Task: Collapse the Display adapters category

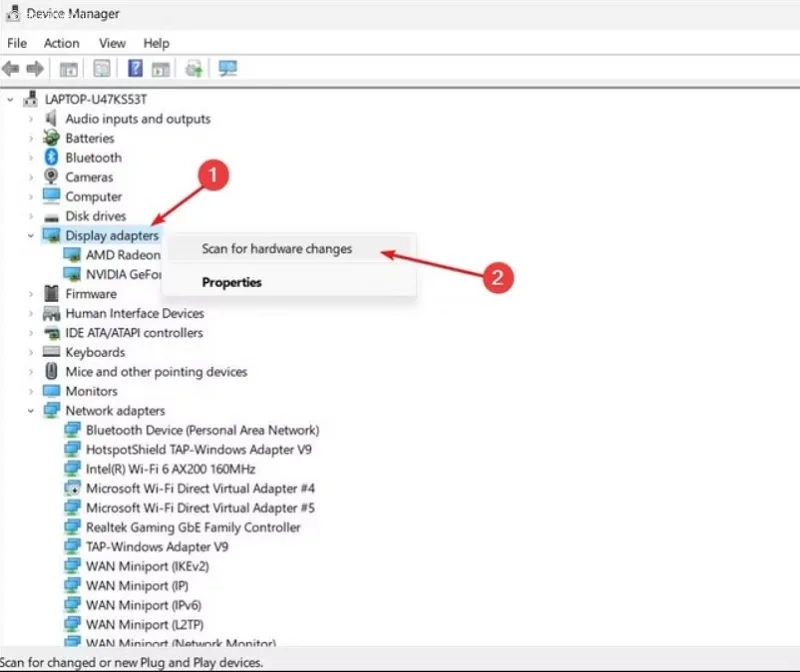Action: pyautogui.click(x=31, y=236)
